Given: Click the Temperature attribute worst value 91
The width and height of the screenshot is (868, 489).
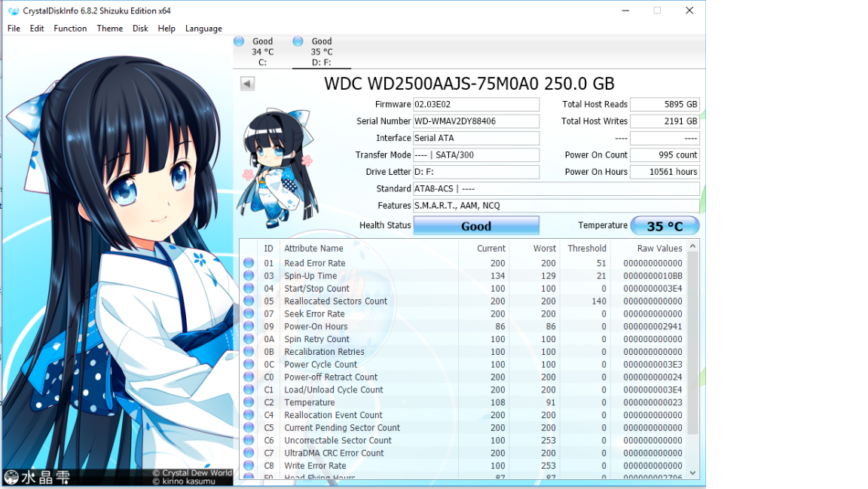Looking at the screenshot, I should pyautogui.click(x=551, y=402).
